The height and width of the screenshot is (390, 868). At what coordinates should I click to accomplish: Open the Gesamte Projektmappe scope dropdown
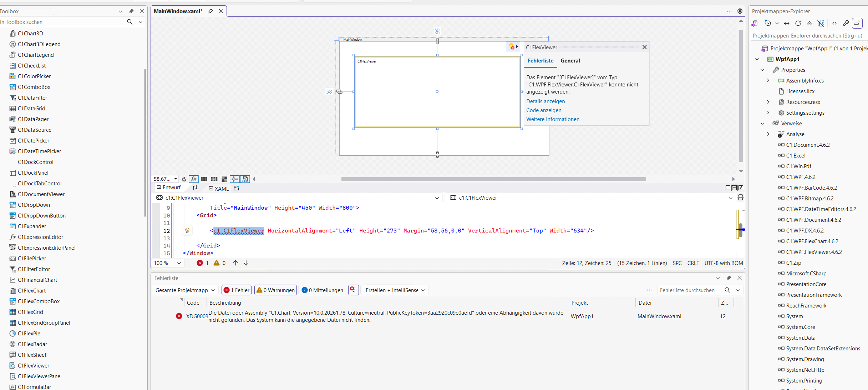click(x=185, y=290)
